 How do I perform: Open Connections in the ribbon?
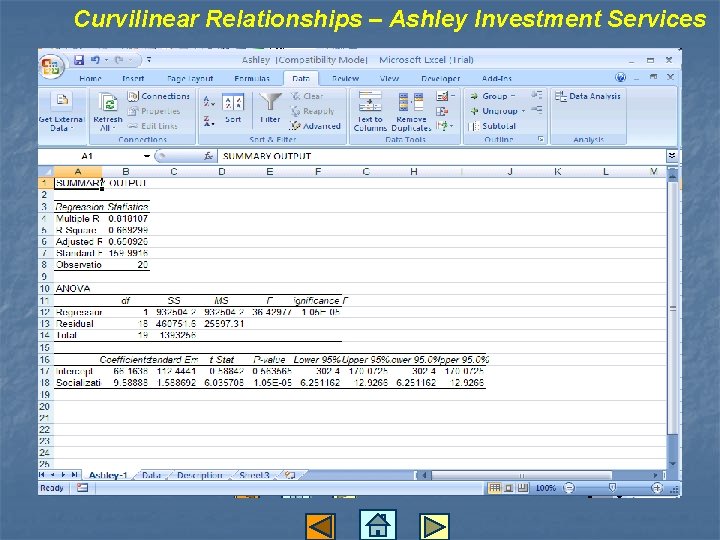pos(159,96)
